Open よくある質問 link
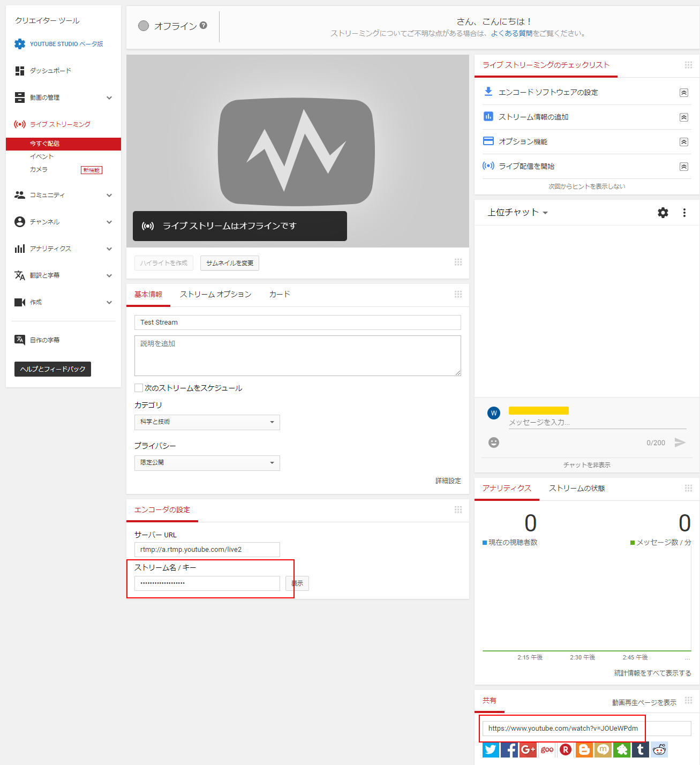700x765 pixels. pos(511,33)
